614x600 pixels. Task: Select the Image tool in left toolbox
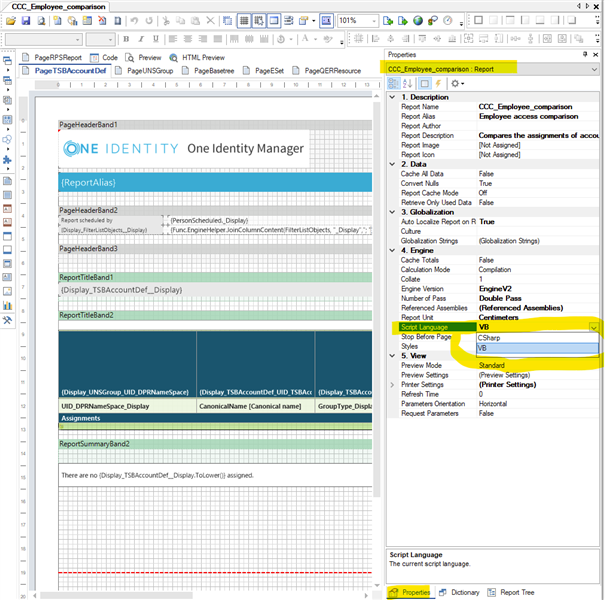[x=7, y=291]
